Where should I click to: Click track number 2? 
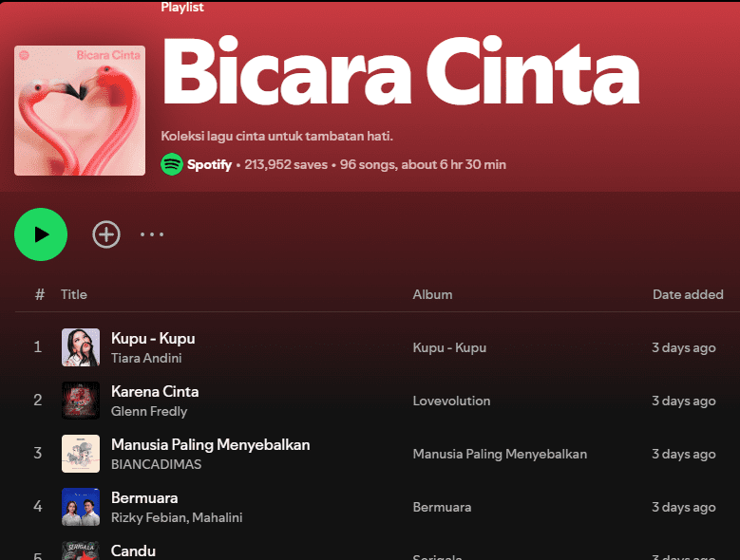pos(38,401)
